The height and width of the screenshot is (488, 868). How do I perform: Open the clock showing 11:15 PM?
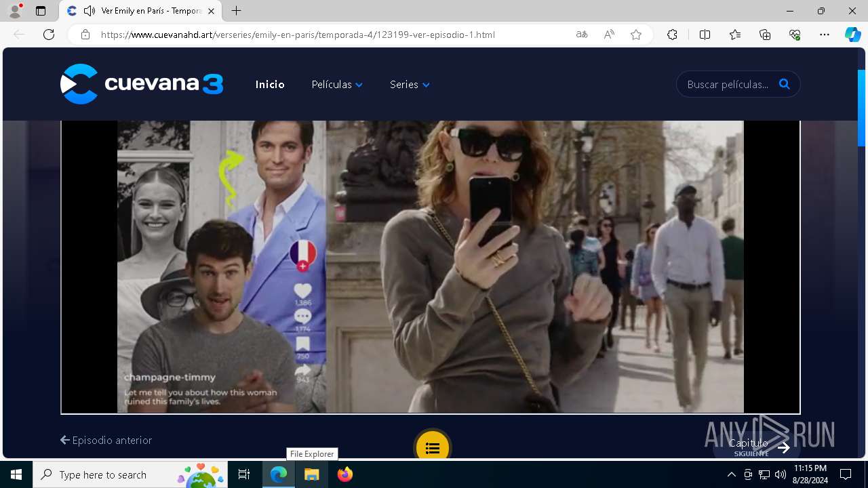(810, 474)
